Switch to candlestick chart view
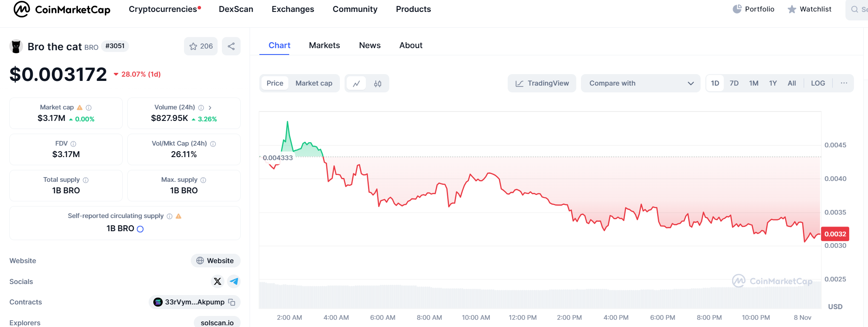The height and width of the screenshot is (327, 868). [x=378, y=83]
